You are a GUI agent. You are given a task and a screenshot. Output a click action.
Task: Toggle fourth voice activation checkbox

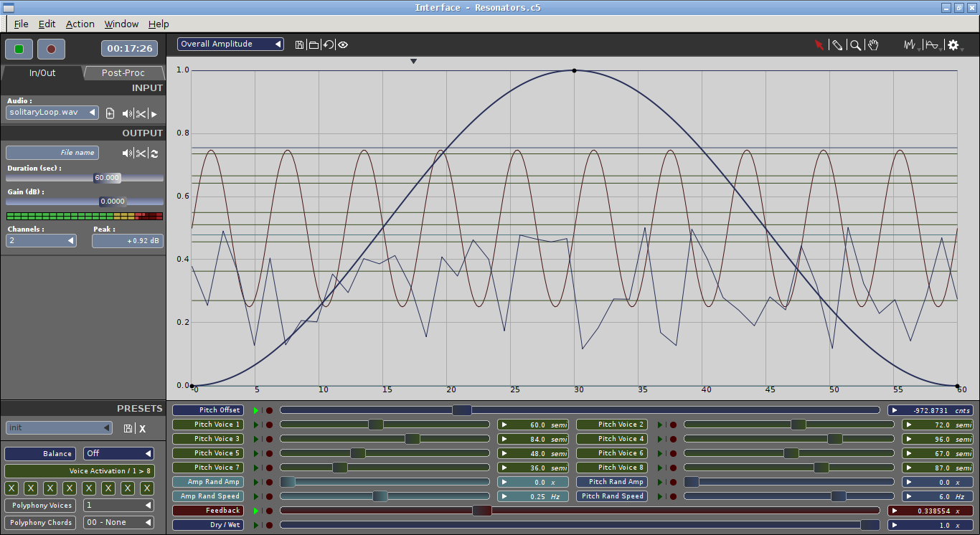[x=70, y=488]
